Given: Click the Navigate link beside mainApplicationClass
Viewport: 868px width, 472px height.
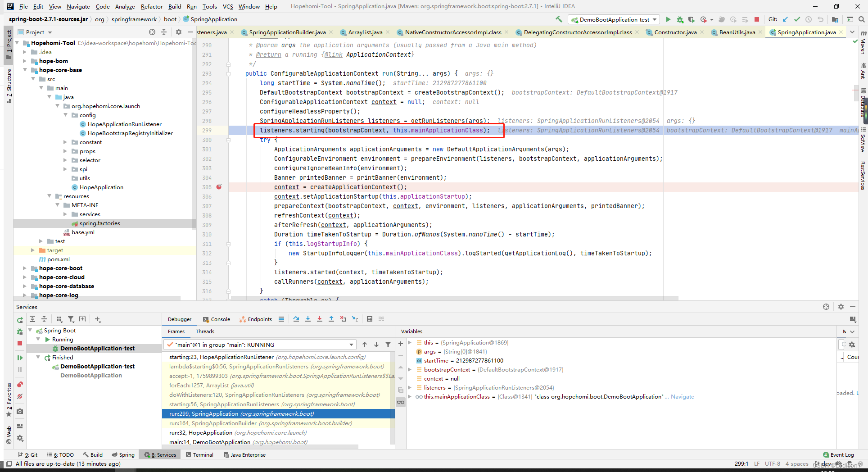Looking at the screenshot, I should pyautogui.click(x=682, y=397).
